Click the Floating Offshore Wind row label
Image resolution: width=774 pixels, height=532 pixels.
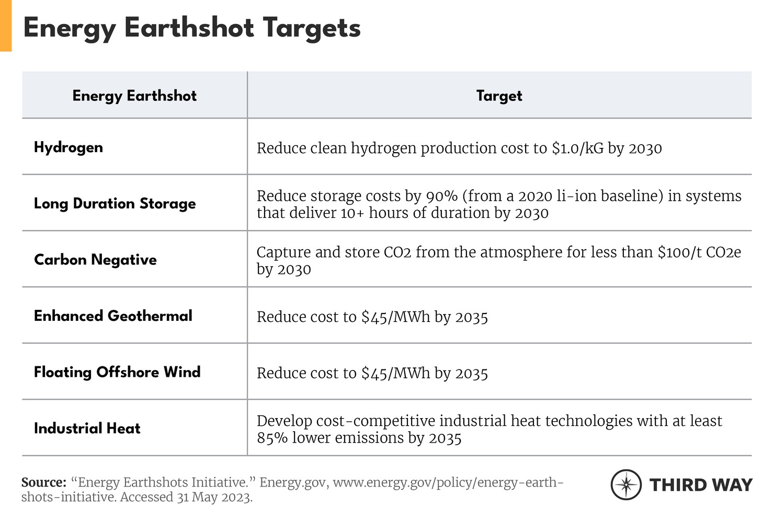click(x=117, y=372)
